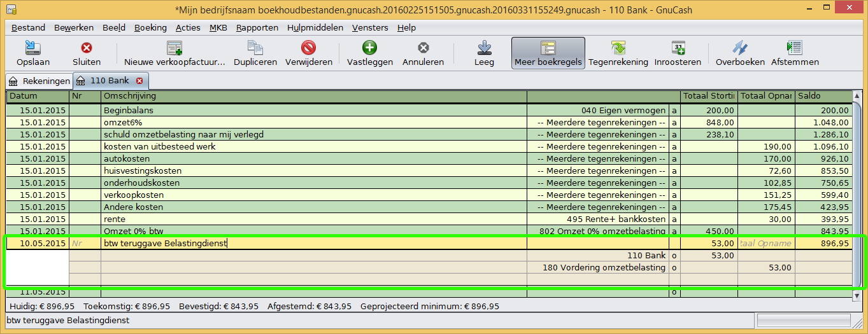Open the Bewerken menu
The image size is (868, 334).
point(74,27)
